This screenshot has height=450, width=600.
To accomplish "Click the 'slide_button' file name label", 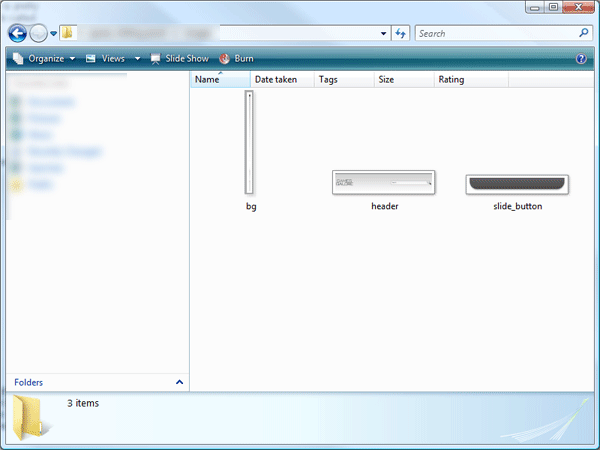I will (x=518, y=206).
